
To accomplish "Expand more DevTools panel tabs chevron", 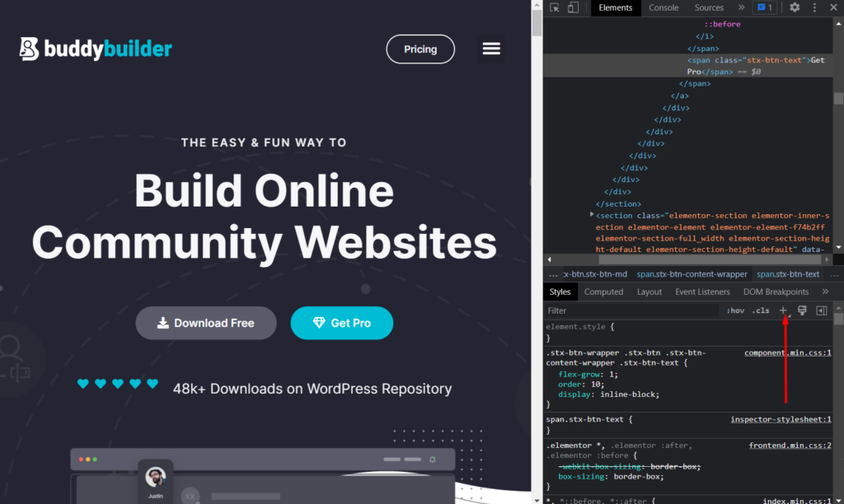I will (x=741, y=7).
